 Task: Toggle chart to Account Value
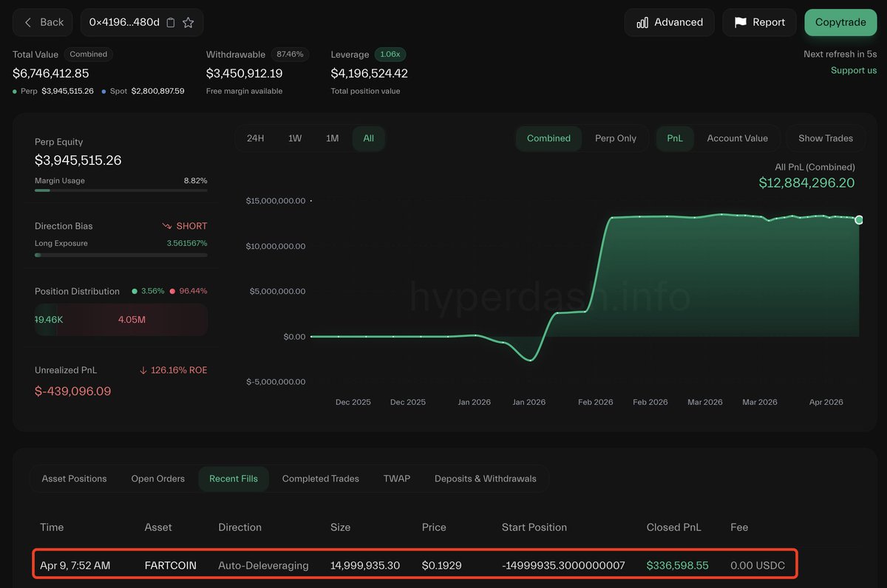(x=737, y=138)
